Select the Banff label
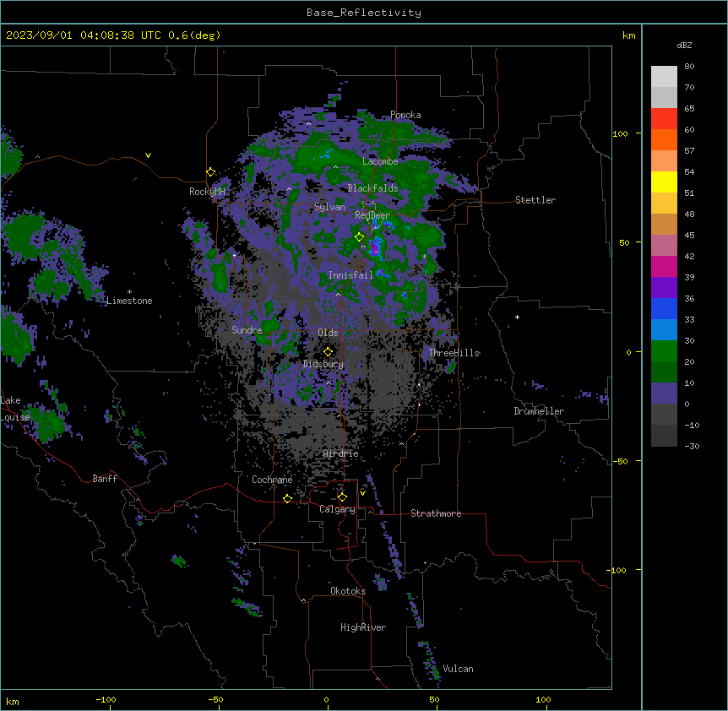This screenshot has height=711, width=728. pyautogui.click(x=105, y=479)
